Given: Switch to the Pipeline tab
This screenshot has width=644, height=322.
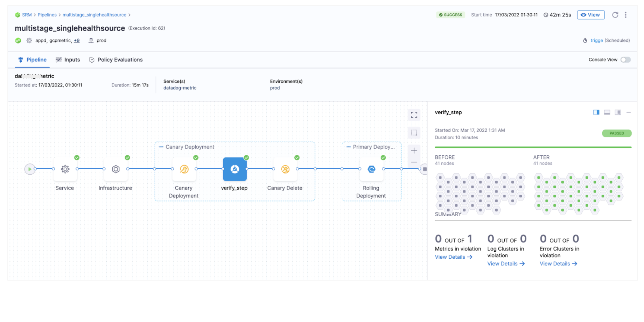Looking at the screenshot, I should click(x=33, y=60).
